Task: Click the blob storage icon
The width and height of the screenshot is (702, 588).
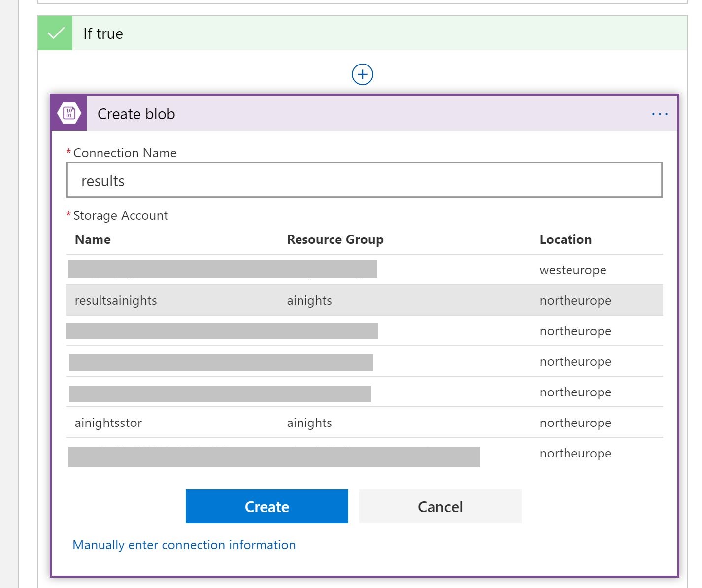Action: 69,114
